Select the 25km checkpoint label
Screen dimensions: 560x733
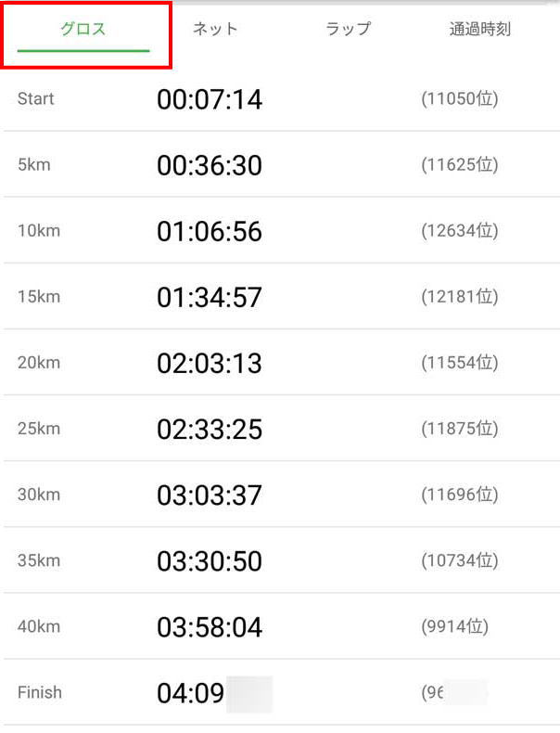[38, 429]
